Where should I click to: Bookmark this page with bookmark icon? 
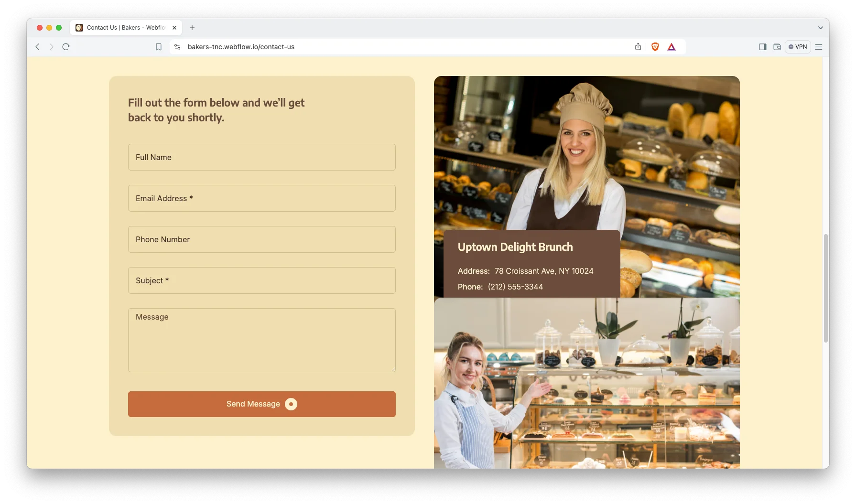coord(159,47)
